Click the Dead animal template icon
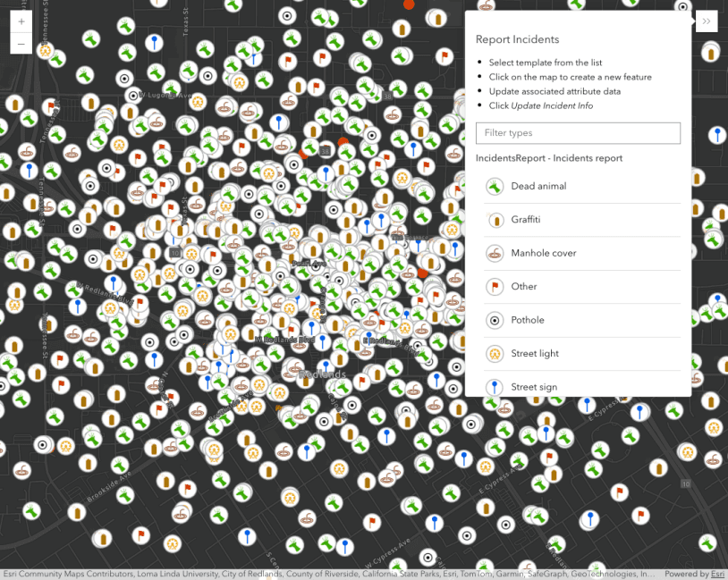This screenshot has height=580, width=728. tap(495, 186)
